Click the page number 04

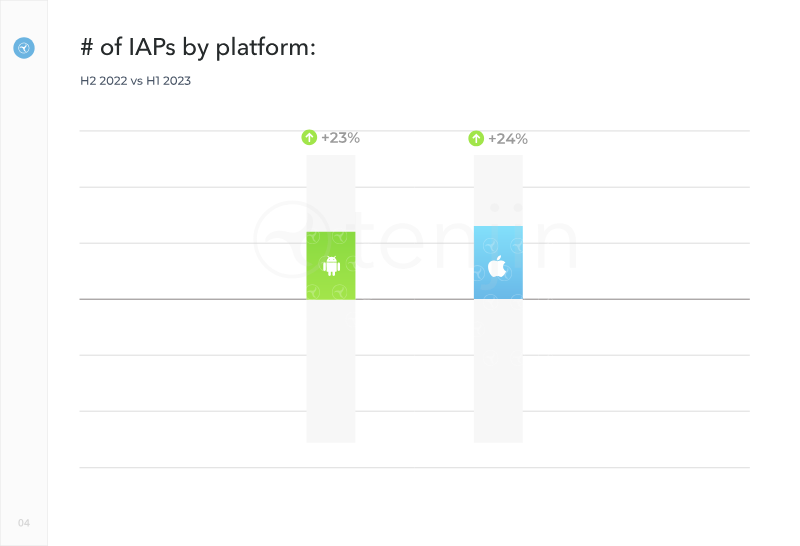tap(24, 523)
